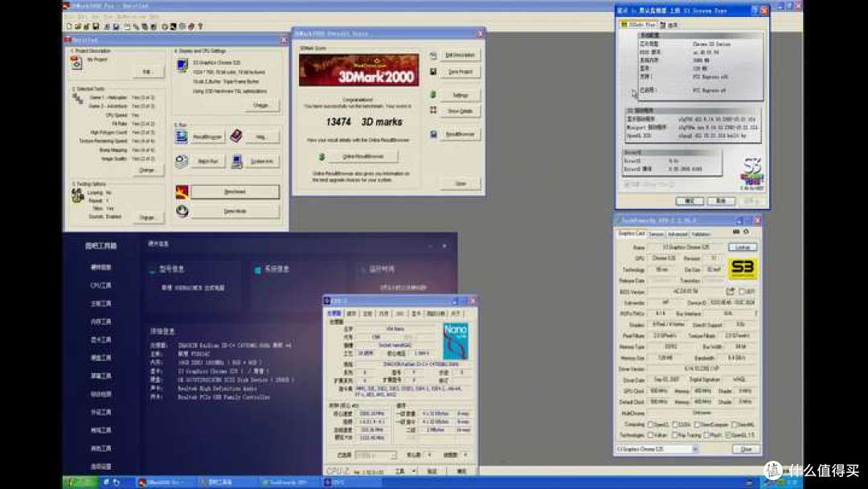Click the book icon beside the Help button
The height and width of the screenshot is (489, 868).
click(235, 136)
